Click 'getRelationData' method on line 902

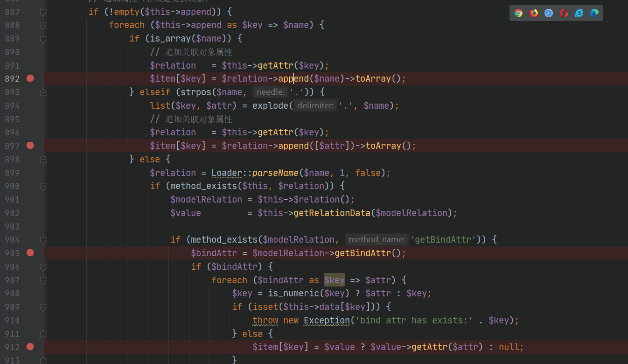point(332,213)
